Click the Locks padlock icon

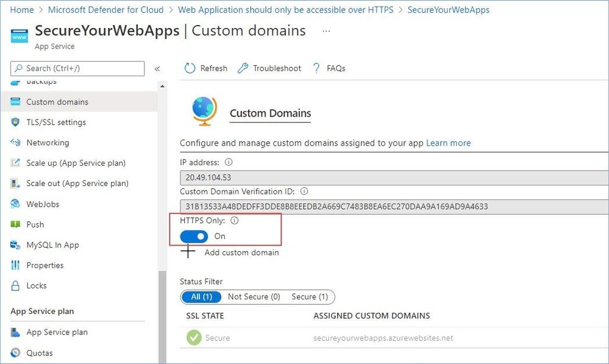coord(15,286)
